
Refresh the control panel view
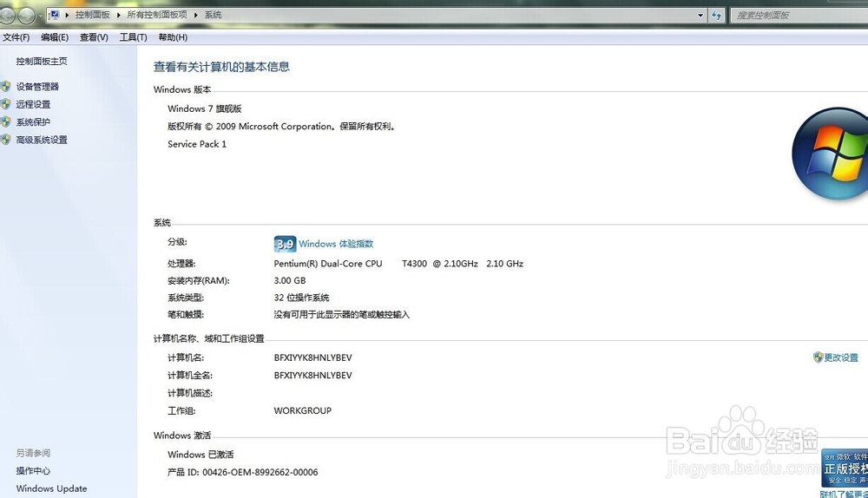(716, 15)
